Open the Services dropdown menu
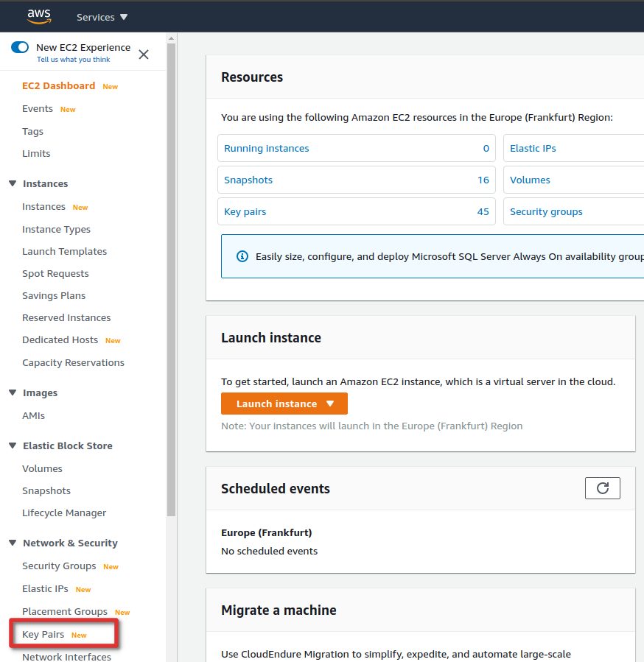 (x=102, y=17)
